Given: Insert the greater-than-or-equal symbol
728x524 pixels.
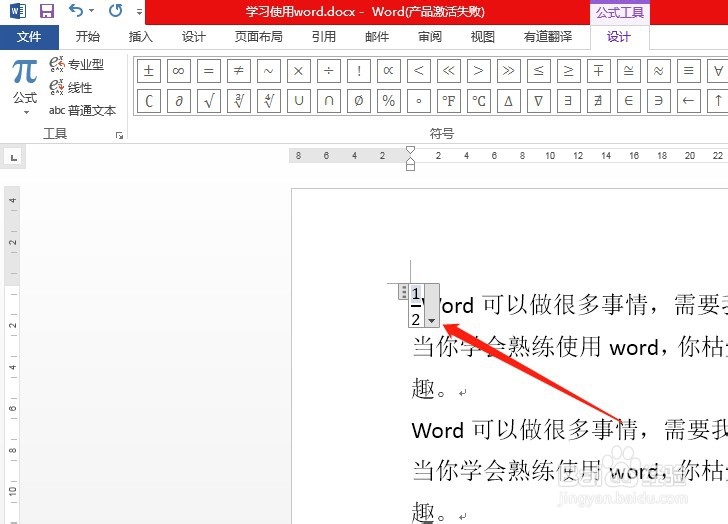Looking at the screenshot, I should click(x=568, y=71).
